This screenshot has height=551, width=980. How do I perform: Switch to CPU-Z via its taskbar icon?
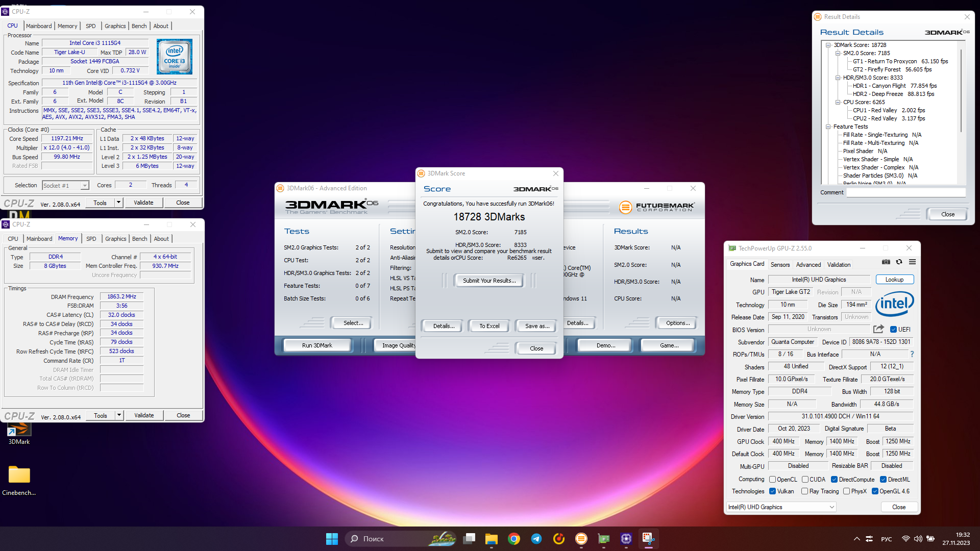pyautogui.click(x=626, y=539)
